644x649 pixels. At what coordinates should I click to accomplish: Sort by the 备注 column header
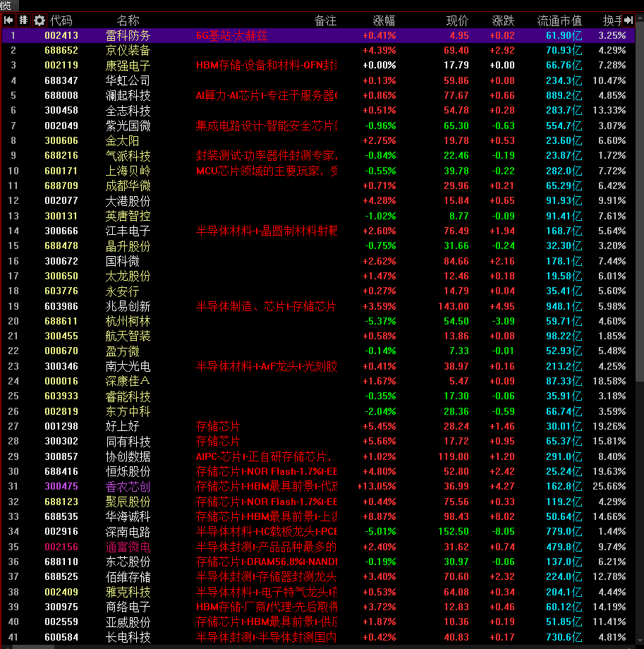click(x=325, y=20)
